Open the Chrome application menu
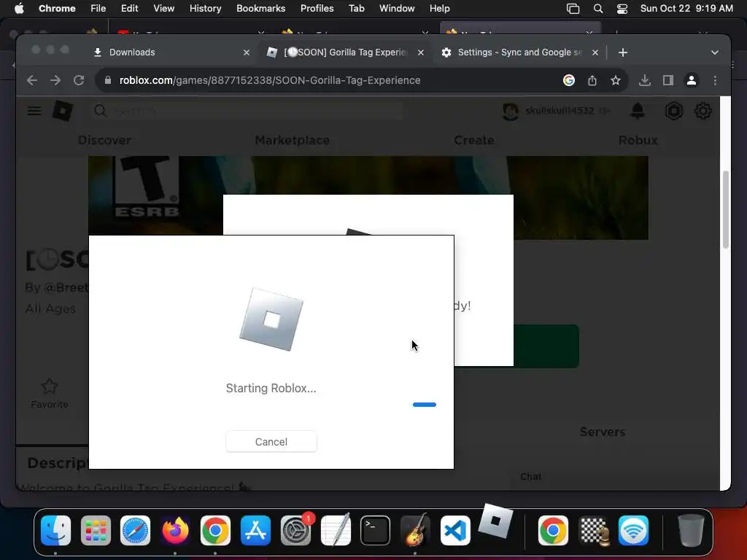This screenshot has height=560, width=747. 57,9
